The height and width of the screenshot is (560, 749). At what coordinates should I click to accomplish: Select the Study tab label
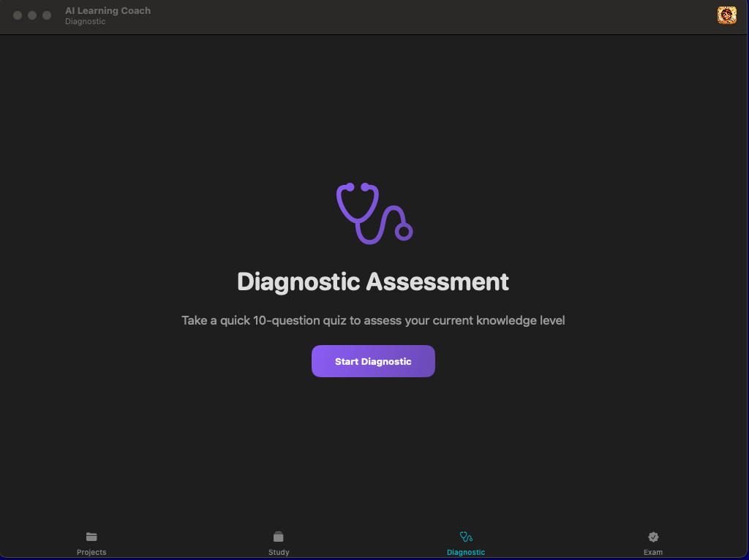[x=279, y=553]
